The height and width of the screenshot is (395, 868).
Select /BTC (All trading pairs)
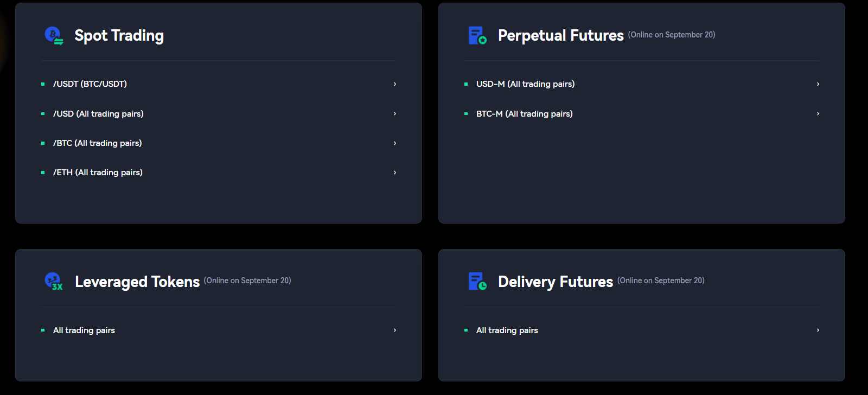pyautogui.click(x=98, y=143)
